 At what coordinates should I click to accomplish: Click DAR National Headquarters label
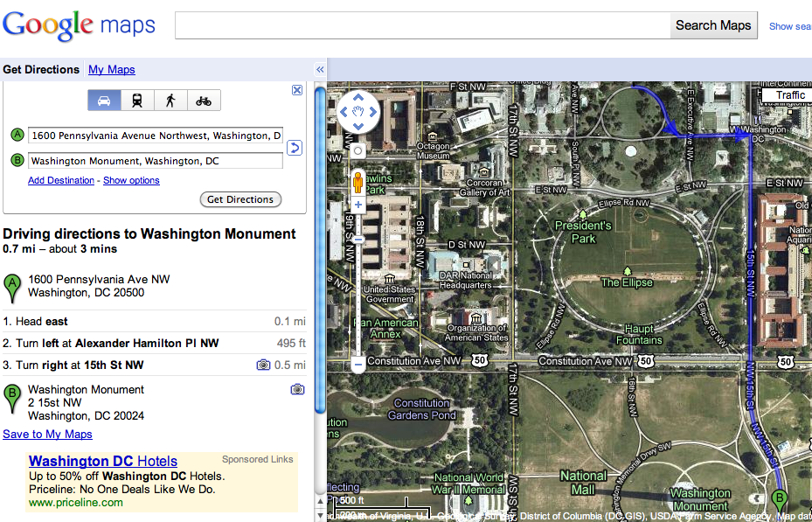(x=466, y=280)
